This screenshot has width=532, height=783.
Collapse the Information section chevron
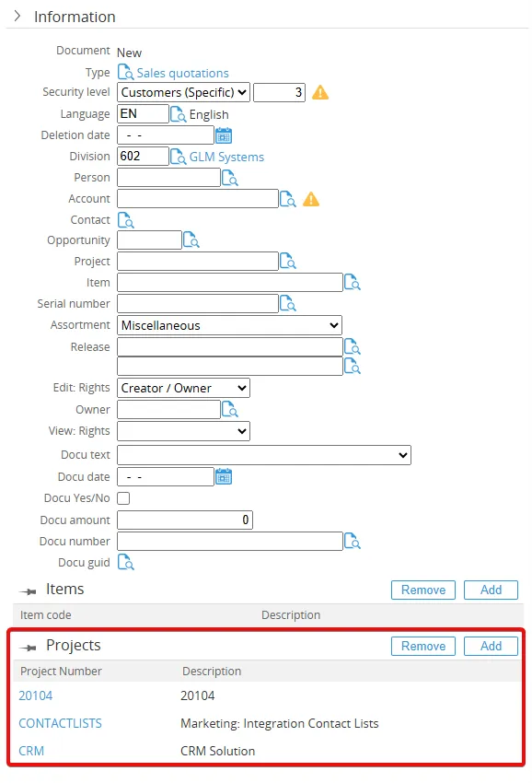pyautogui.click(x=17, y=16)
